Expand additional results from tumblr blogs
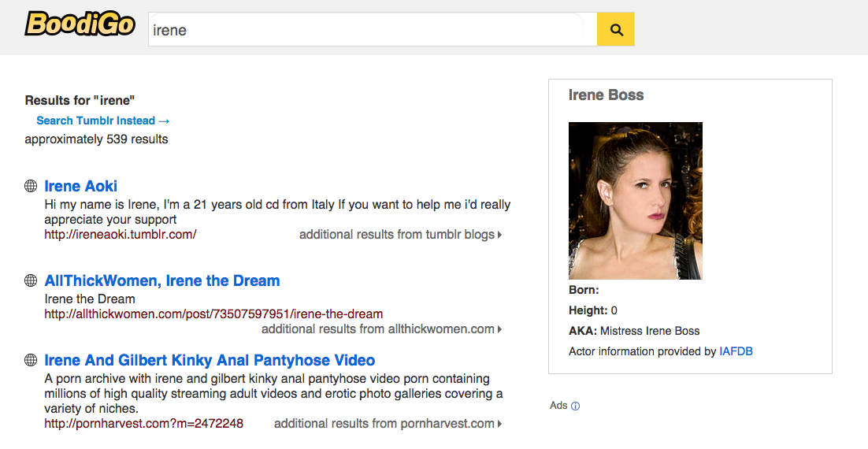Screen dimensions: 868x449 click(x=400, y=235)
